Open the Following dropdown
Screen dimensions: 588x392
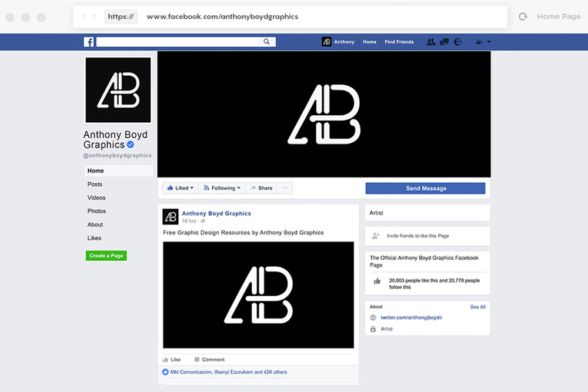coord(222,188)
